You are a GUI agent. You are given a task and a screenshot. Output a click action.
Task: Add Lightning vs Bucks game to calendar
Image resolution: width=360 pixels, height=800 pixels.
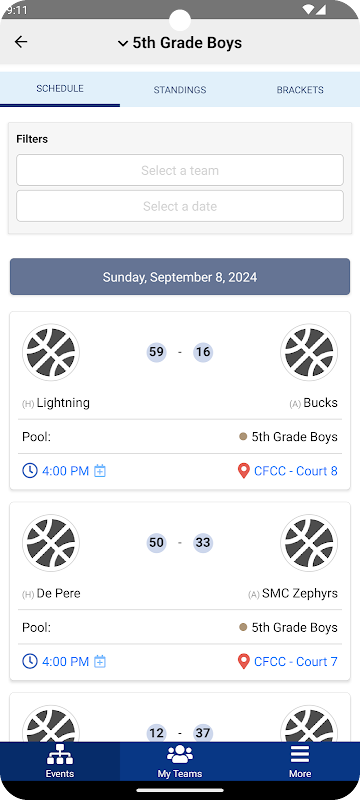100,471
